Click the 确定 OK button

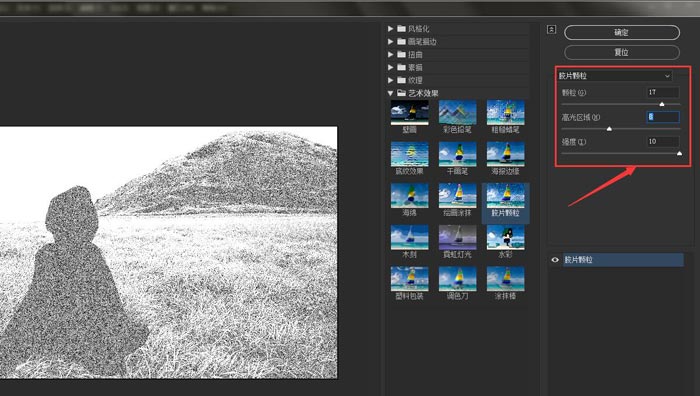[x=622, y=33]
